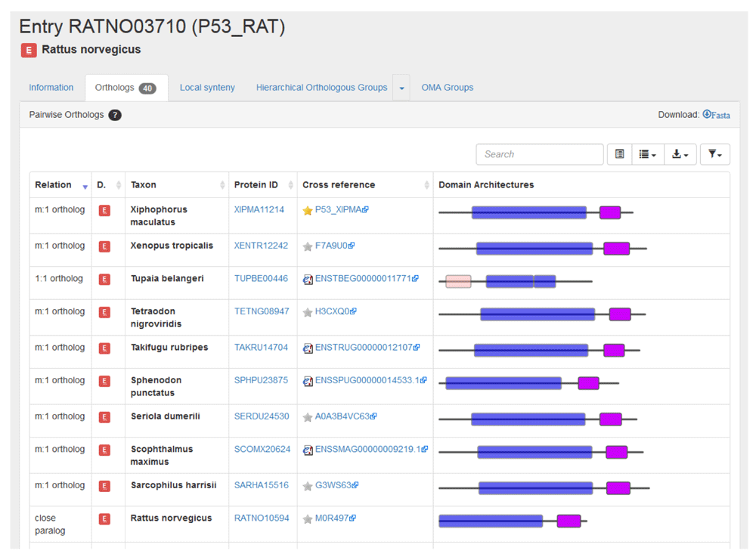Open protein XIPMA11214
Screen dimensions: 756x557
click(259, 209)
